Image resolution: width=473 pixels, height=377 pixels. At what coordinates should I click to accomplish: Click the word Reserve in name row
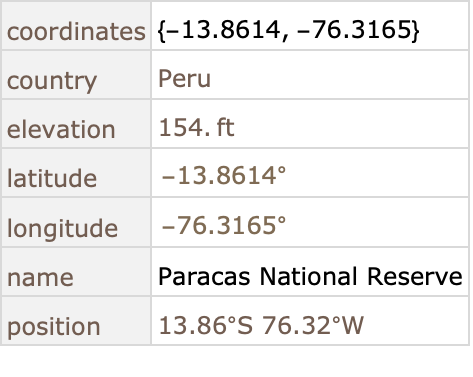pyautogui.click(x=415, y=276)
